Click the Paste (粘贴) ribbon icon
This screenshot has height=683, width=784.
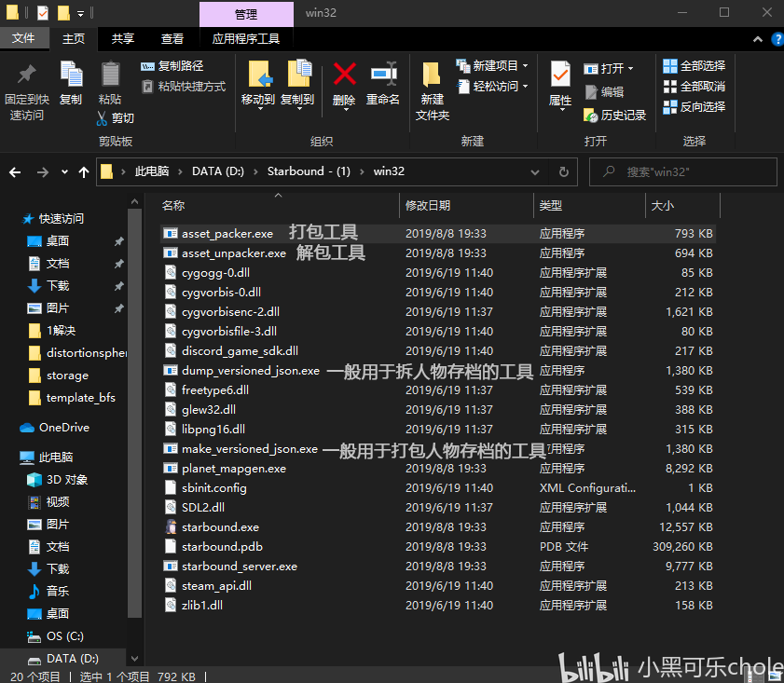click(x=110, y=75)
